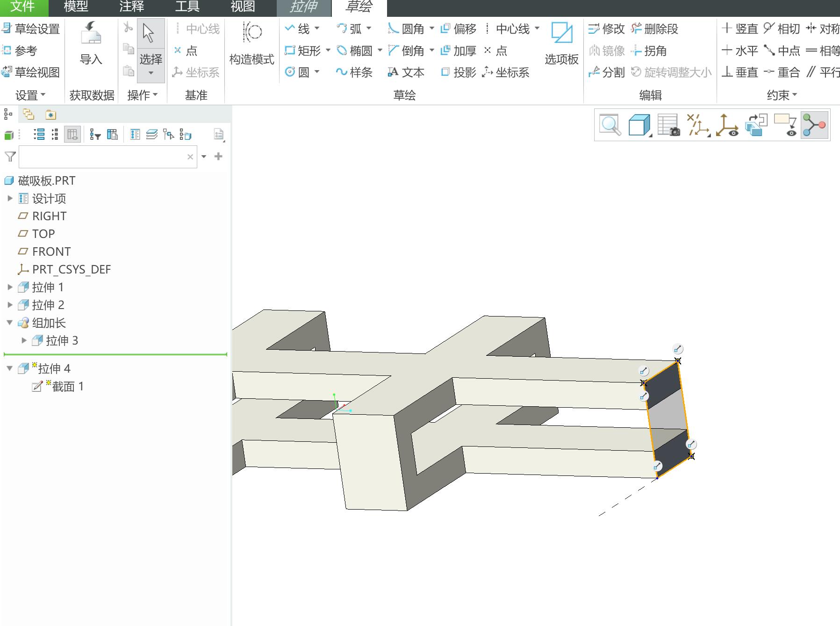840x626 pixels.
Task: Click the 草绘设置 (Sketch Setup) button
Action: [x=31, y=29]
